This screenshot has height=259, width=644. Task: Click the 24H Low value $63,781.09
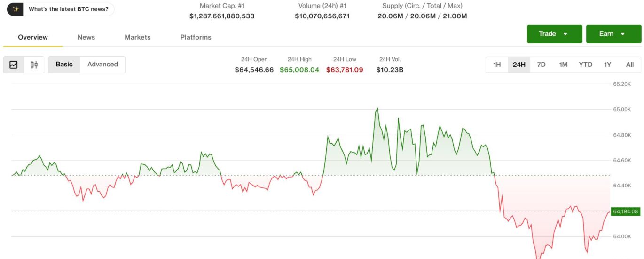pyautogui.click(x=345, y=70)
